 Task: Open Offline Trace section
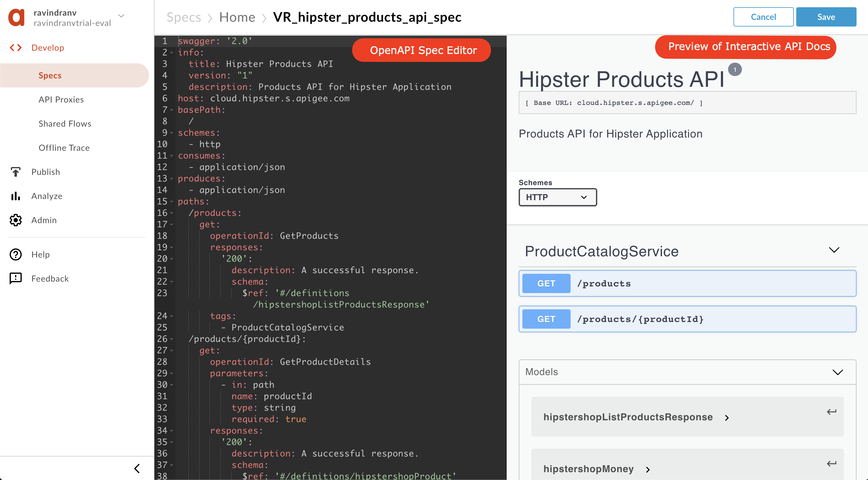click(64, 148)
